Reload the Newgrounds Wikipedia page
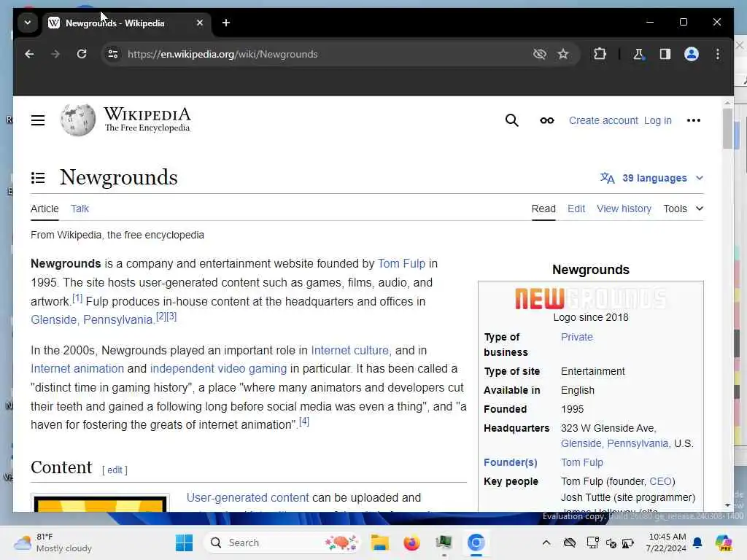747x560 pixels. (x=82, y=54)
